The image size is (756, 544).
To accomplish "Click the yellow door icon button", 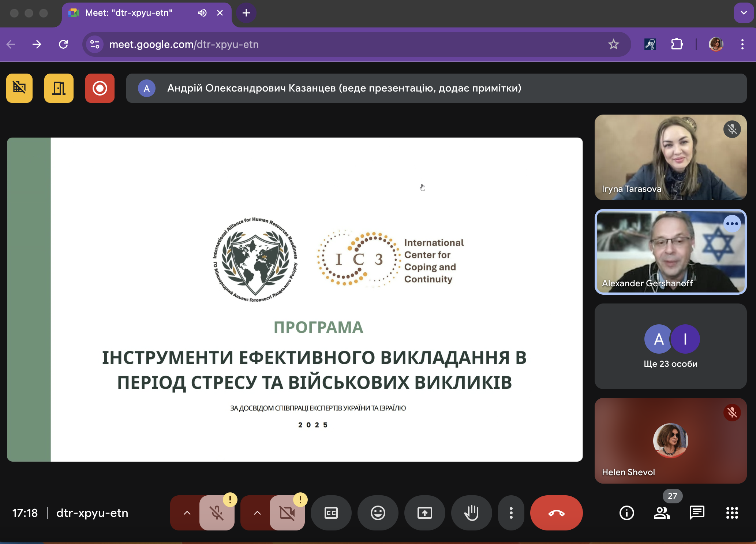I will coord(59,88).
